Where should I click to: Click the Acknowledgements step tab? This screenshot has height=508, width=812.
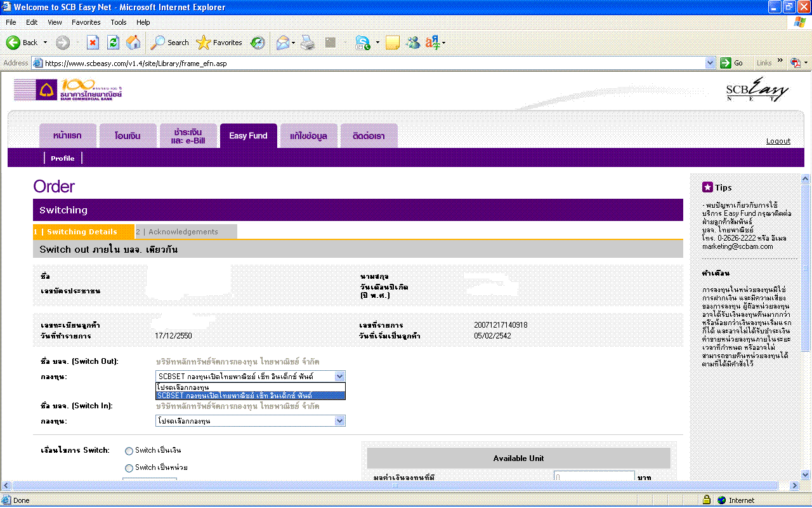click(x=186, y=232)
